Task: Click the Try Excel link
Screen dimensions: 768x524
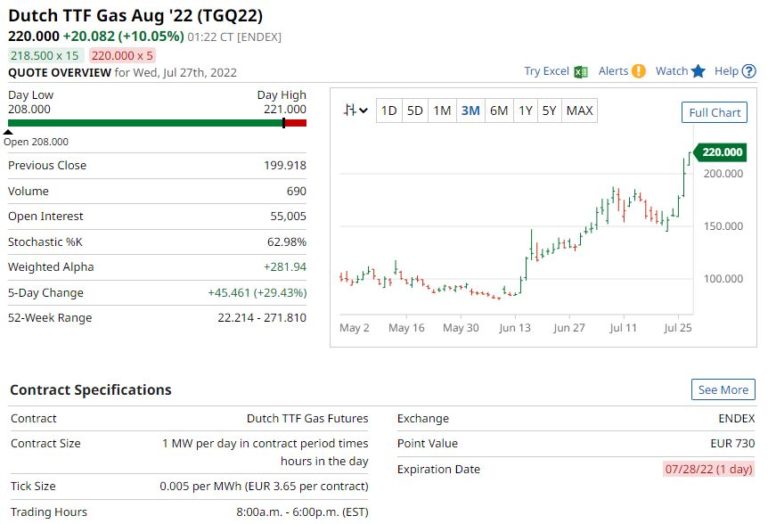Action: click(546, 71)
